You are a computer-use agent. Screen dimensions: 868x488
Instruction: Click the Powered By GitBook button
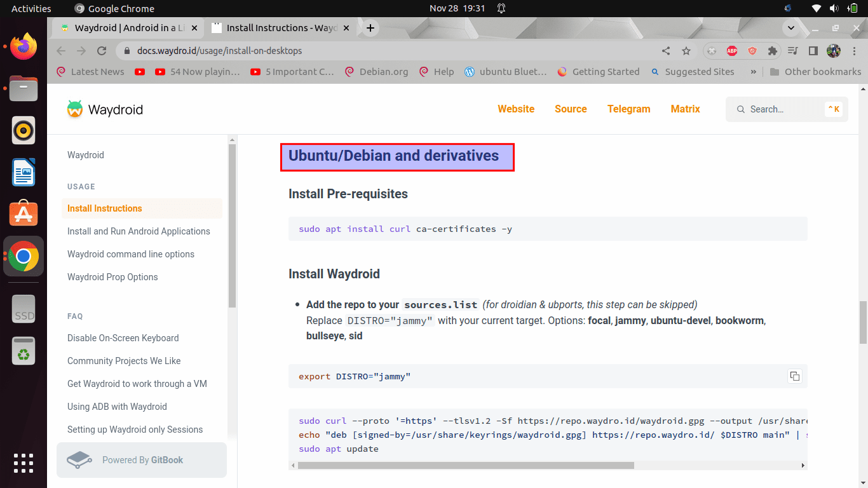coord(142,460)
